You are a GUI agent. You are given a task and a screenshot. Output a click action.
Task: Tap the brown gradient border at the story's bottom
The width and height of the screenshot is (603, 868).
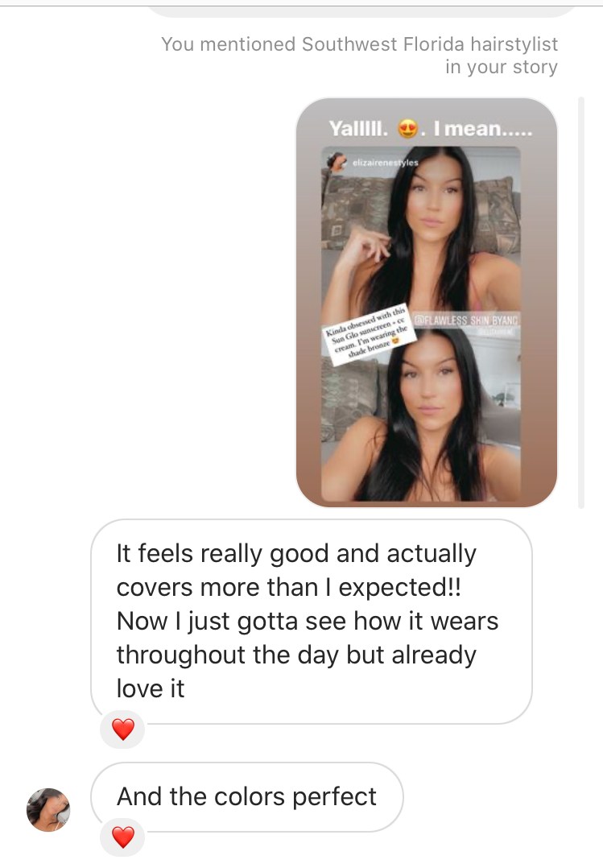pos(427,502)
